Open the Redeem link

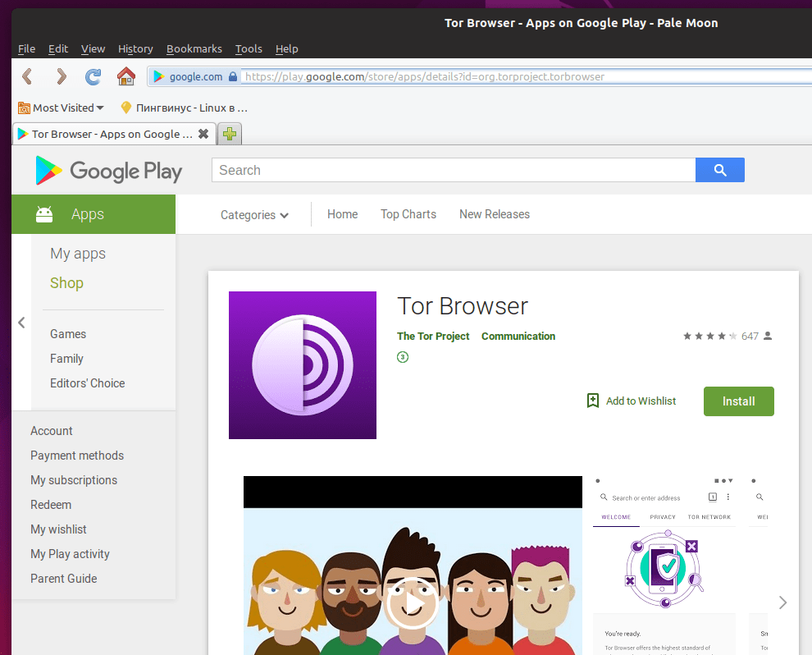coord(51,505)
